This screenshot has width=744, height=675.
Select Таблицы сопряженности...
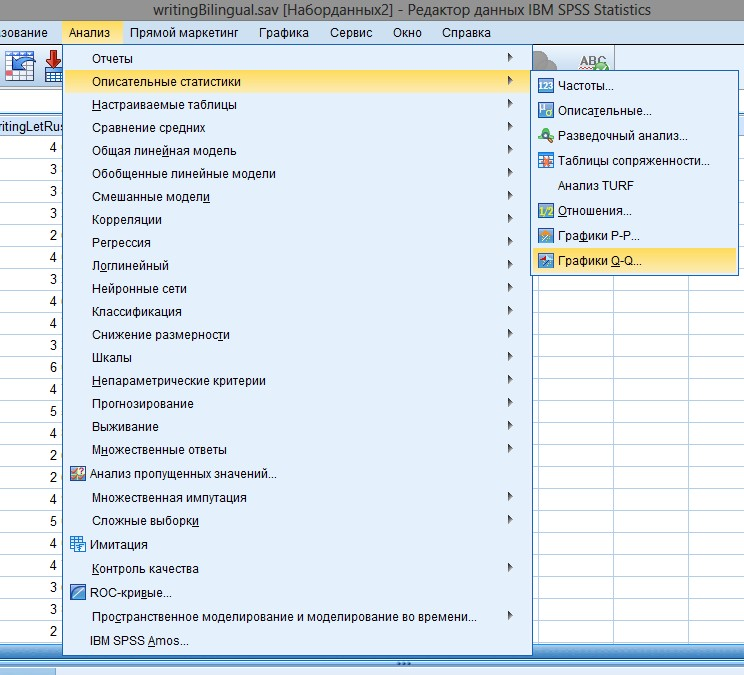635,161
